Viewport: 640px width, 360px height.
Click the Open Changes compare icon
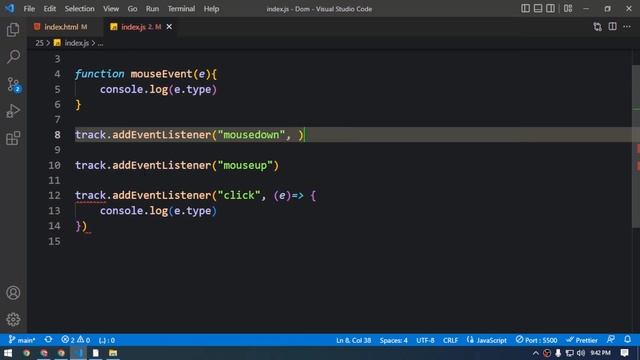[x=598, y=27]
